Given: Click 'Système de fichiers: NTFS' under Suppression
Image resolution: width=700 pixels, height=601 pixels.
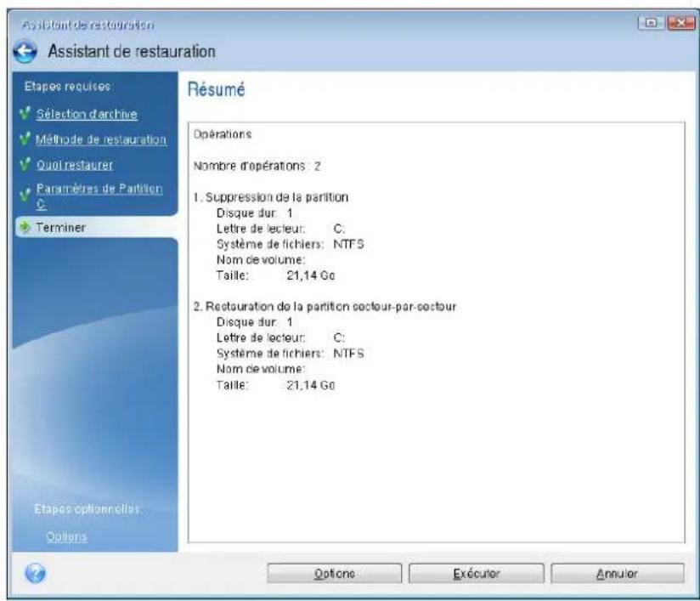Looking at the screenshot, I should tap(291, 245).
